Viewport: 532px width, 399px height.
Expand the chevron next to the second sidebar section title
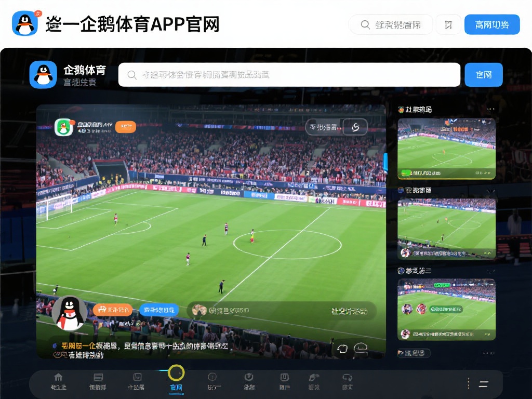[x=489, y=189]
